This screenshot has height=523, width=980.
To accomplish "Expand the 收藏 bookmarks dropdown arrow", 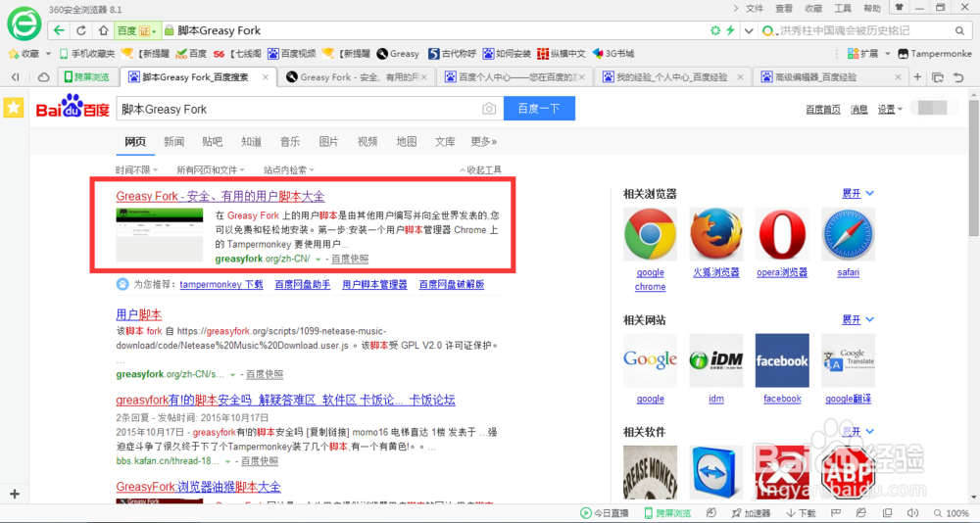I will click(48, 54).
